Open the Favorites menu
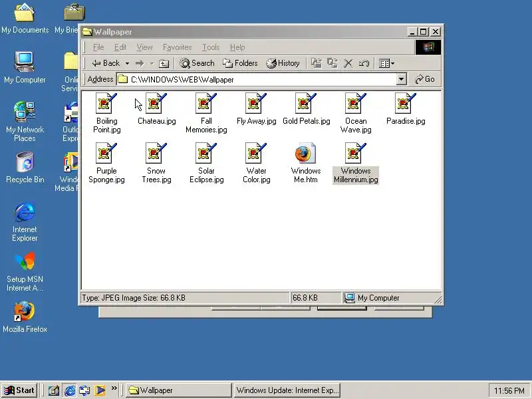 pyautogui.click(x=177, y=47)
